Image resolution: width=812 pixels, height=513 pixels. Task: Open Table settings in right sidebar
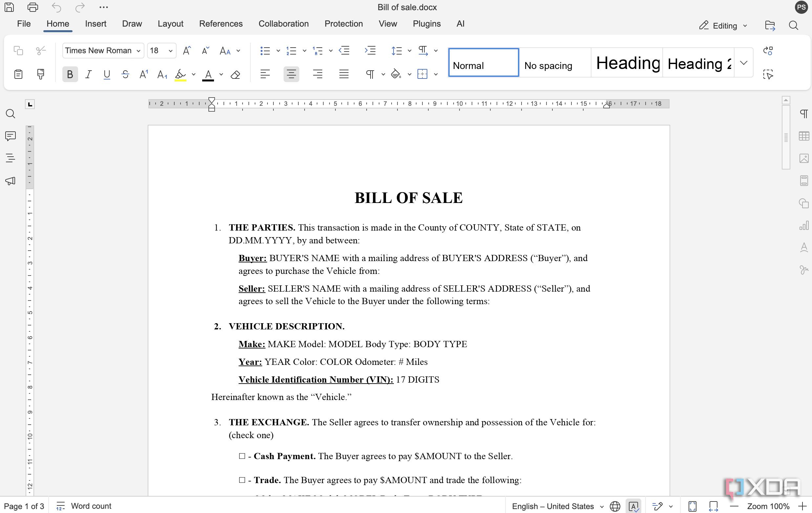point(804,136)
